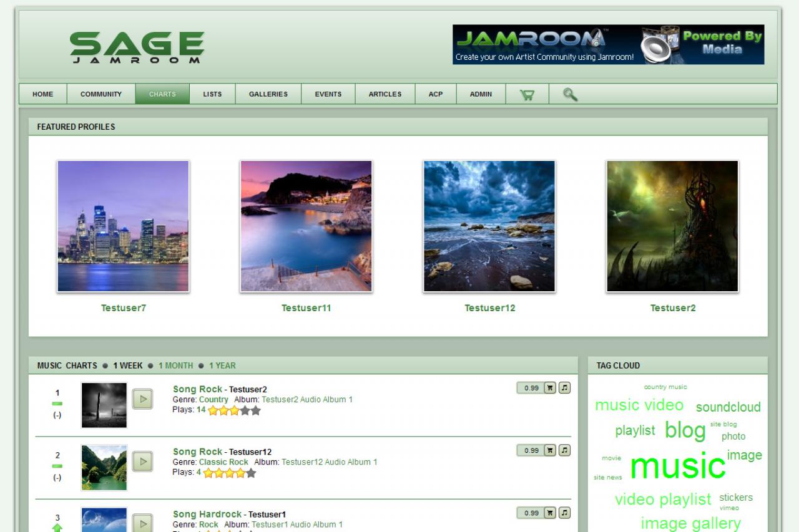Viewport: 799px width, 532px height.
Task: Click the Testuser12 featured profile name link
Action: pos(490,308)
